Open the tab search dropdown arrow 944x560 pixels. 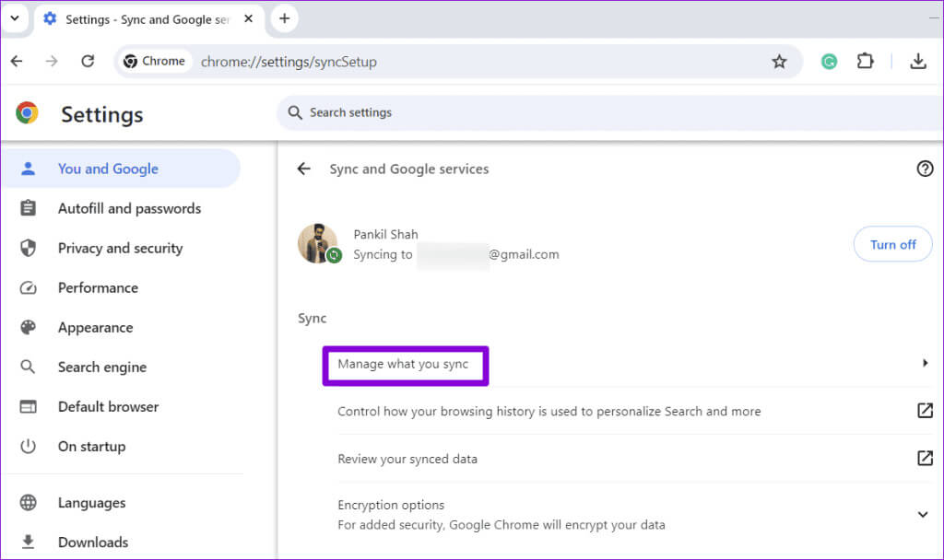coord(15,18)
